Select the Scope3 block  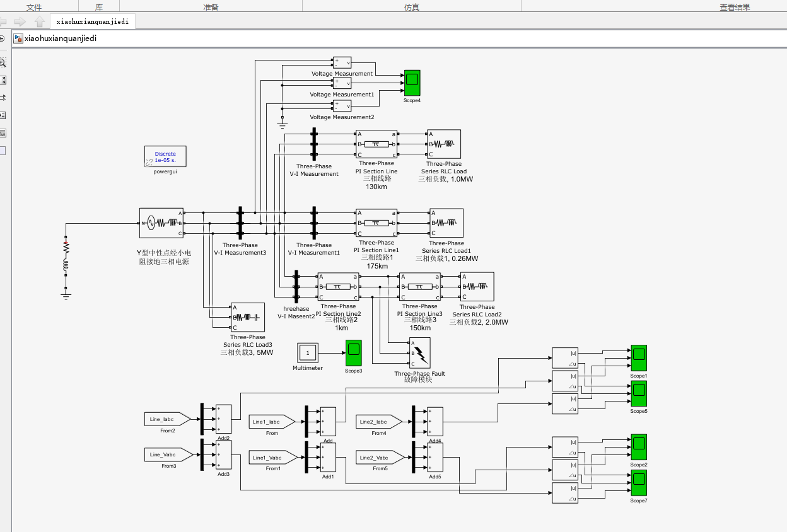click(353, 353)
